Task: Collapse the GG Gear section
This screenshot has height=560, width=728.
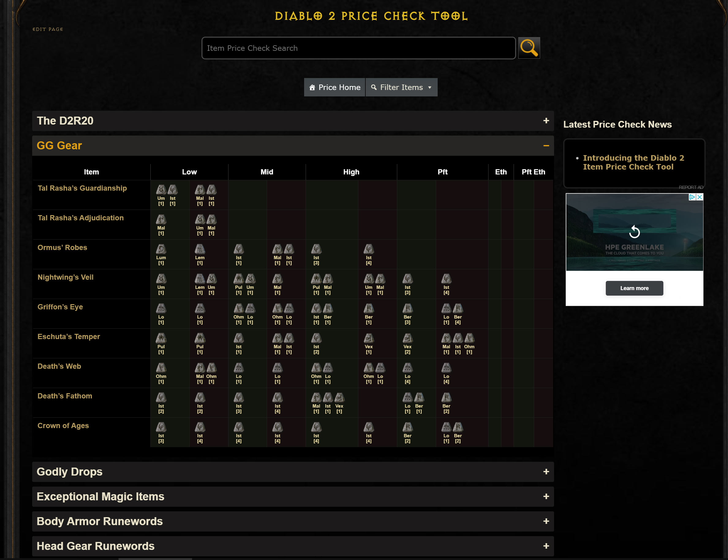Action: click(546, 146)
